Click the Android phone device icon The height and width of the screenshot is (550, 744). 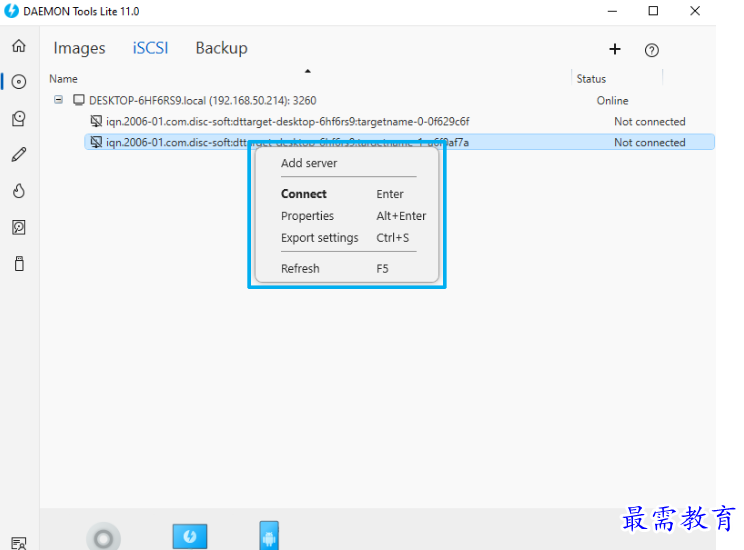click(269, 536)
